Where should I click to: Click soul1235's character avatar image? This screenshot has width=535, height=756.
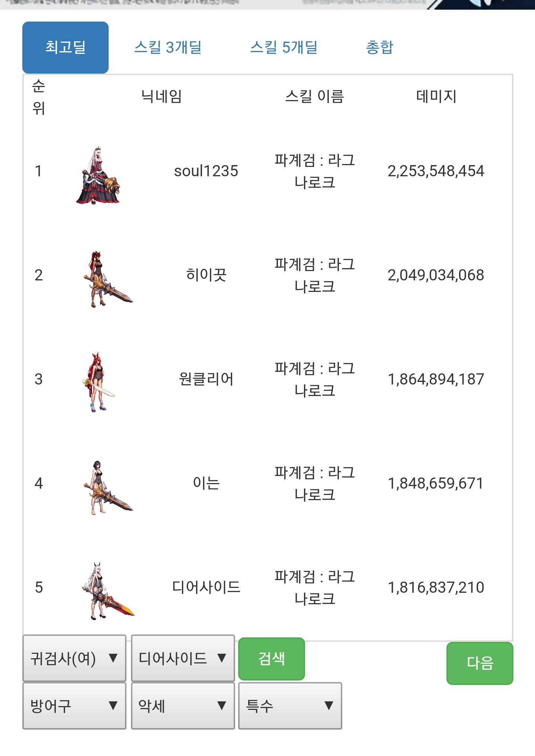[98, 175]
